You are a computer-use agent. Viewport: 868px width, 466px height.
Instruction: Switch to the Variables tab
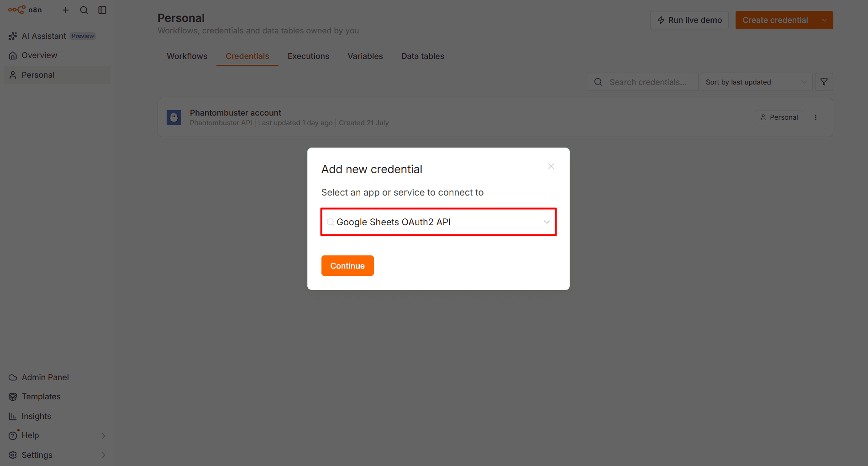click(x=365, y=56)
